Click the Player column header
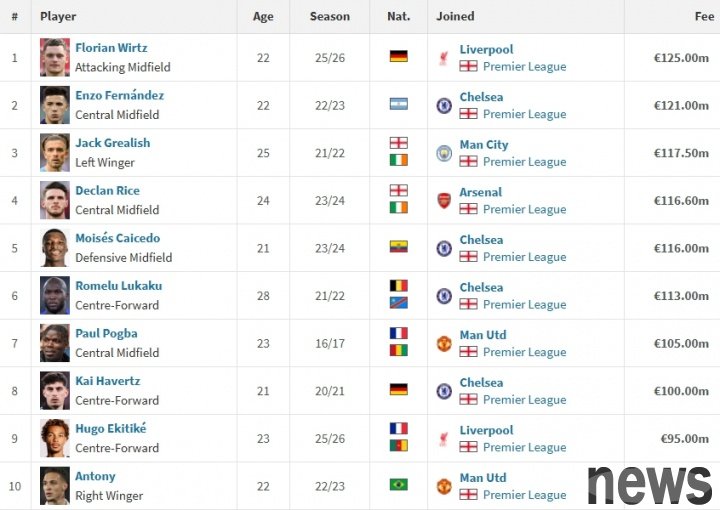Viewport: 720px width, 510px height. [x=58, y=17]
